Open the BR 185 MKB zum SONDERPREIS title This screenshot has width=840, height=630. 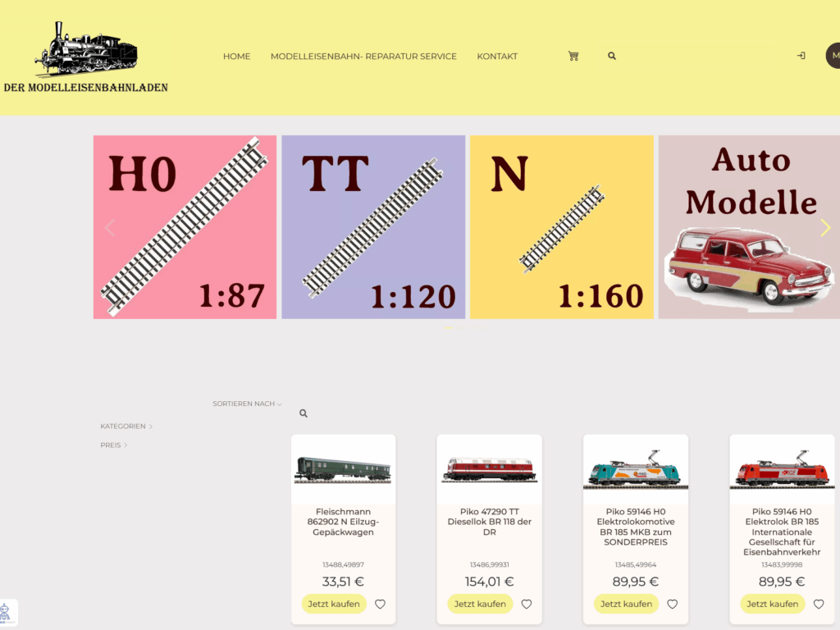point(636,527)
